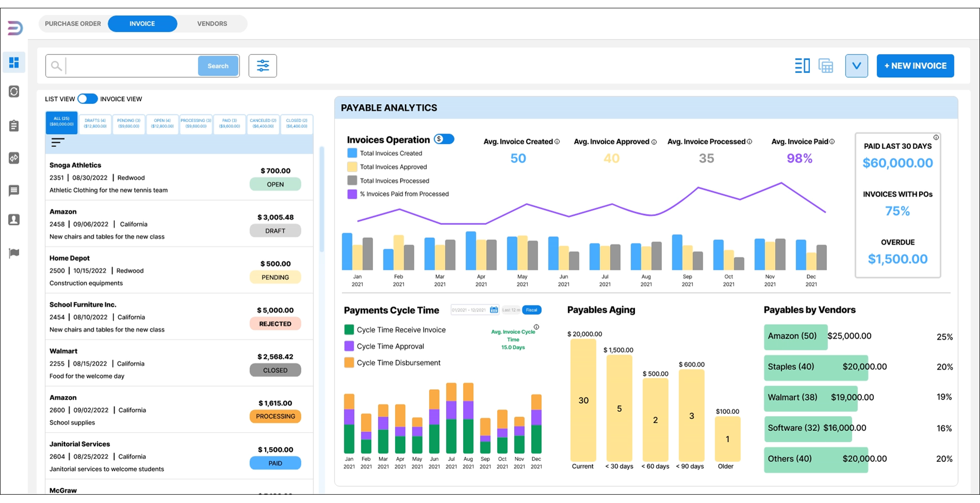The width and height of the screenshot is (980, 503).
Task: Select the Last 12 m range option
Action: [x=511, y=310]
